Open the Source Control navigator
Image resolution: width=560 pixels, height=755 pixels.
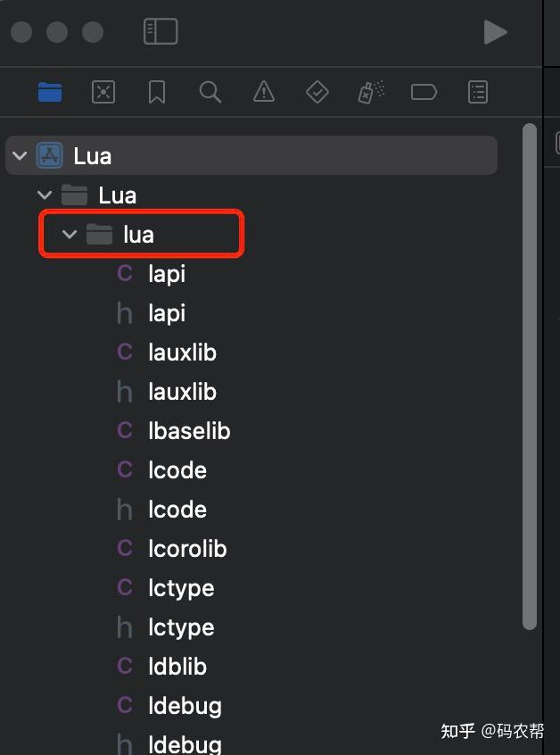(103, 92)
